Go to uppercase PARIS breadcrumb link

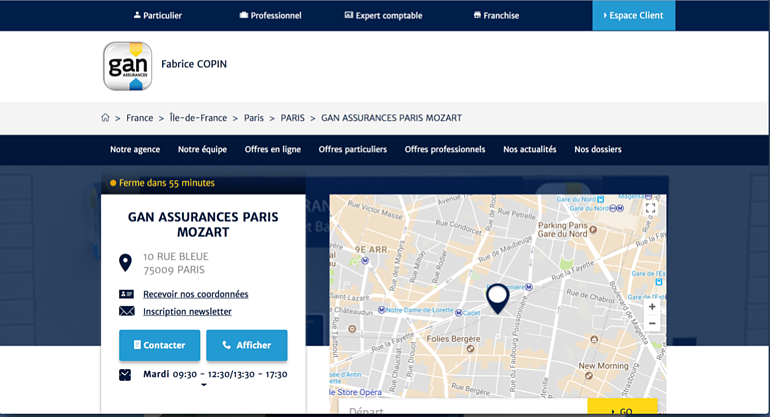point(293,118)
